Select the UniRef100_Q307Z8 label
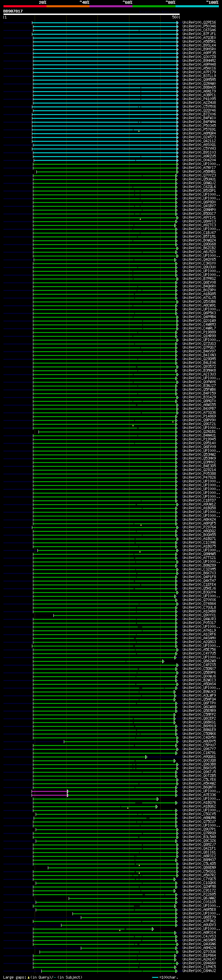222x980 pixels. click(199, 57)
